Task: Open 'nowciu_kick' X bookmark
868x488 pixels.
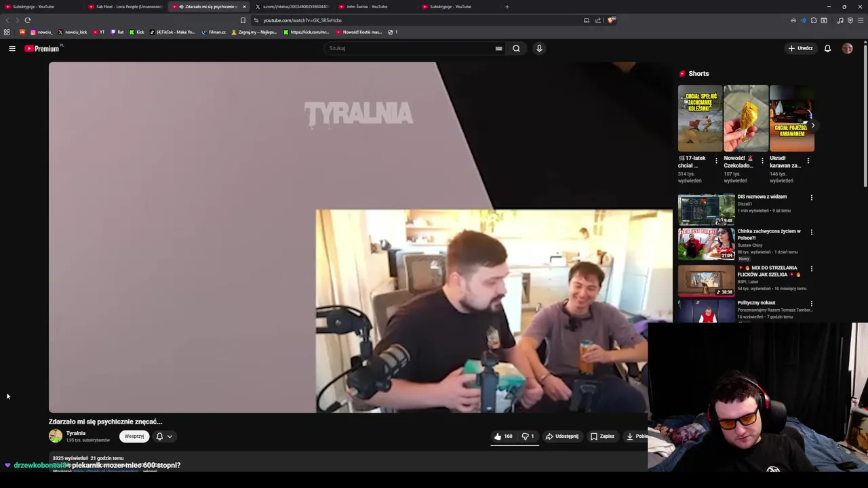Action: tap(73, 32)
